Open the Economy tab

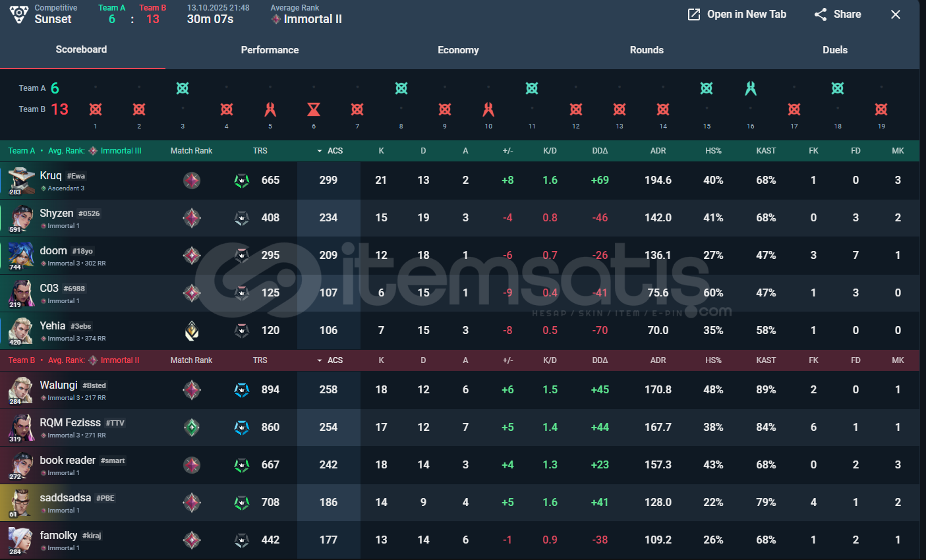click(x=458, y=50)
